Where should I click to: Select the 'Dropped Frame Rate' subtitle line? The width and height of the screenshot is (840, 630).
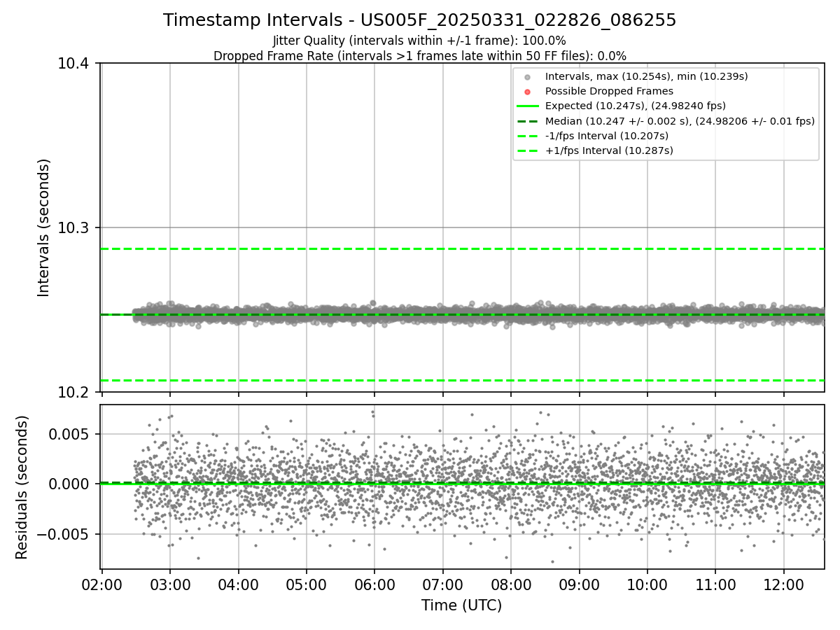click(x=420, y=56)
